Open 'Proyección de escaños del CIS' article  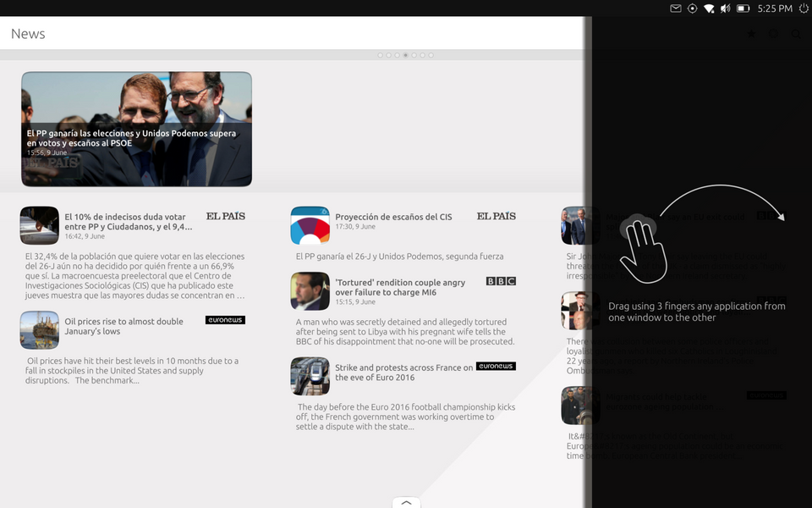click(x=393, y=217)
